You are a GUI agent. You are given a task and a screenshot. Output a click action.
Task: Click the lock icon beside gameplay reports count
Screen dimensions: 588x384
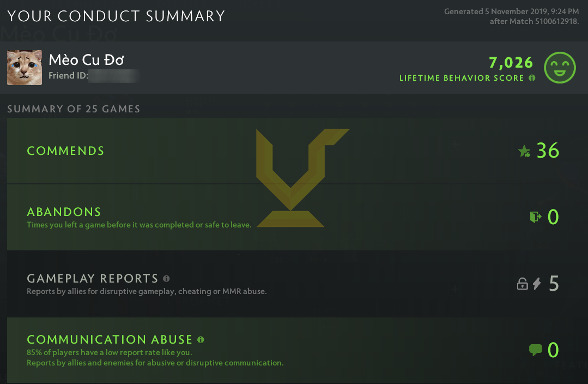point(523,284)
